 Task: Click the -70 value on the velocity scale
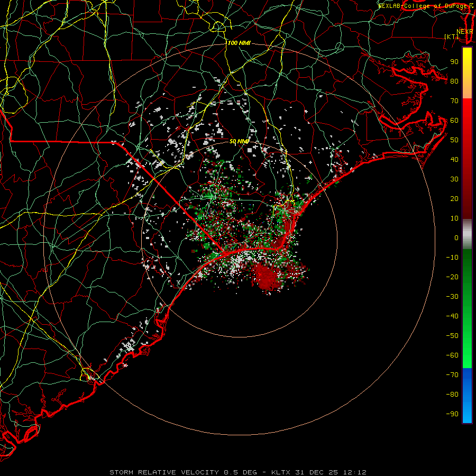point(452,375)
